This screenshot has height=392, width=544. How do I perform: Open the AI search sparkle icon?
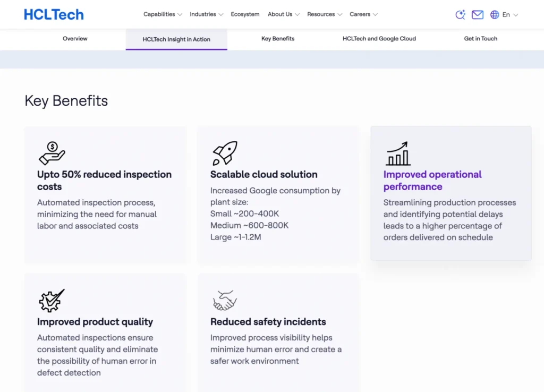(x=461, y=14)
